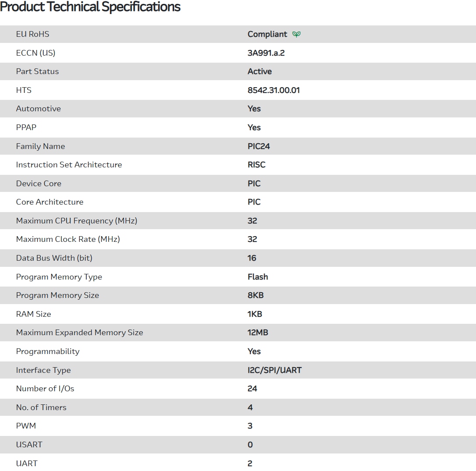Click the HTS code 8542.31.00.01
Screen dimensions: 476x471
pyautogui.click(x=274, y=90)
